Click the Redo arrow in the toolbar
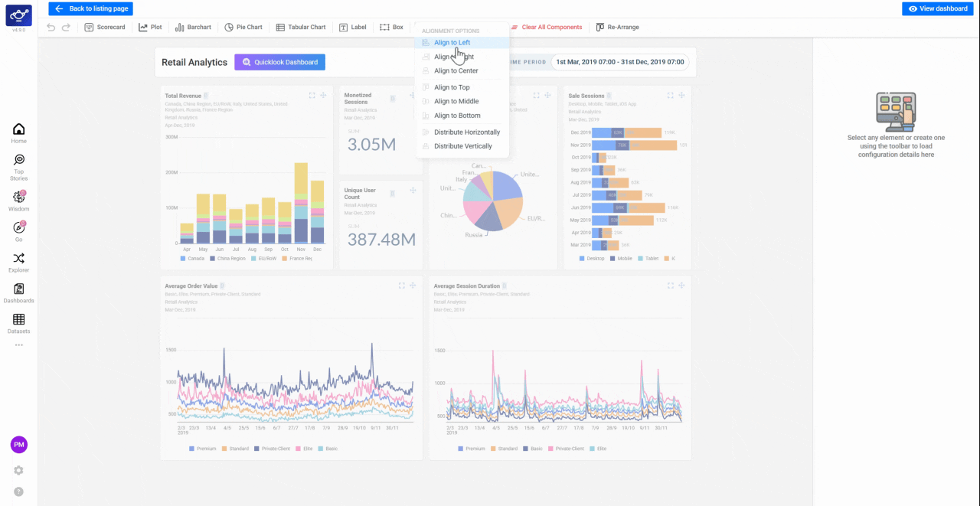Image resolution: width=980 pixels, height=506 pixels. coord(66,27)
